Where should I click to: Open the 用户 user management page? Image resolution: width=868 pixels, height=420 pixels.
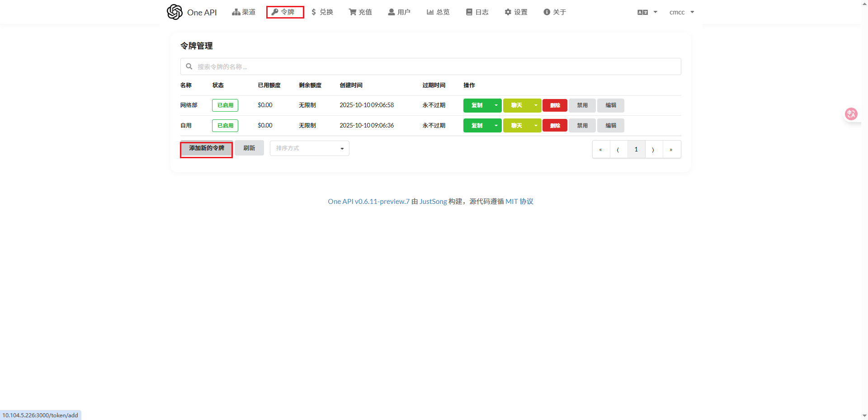pos(399,12)
